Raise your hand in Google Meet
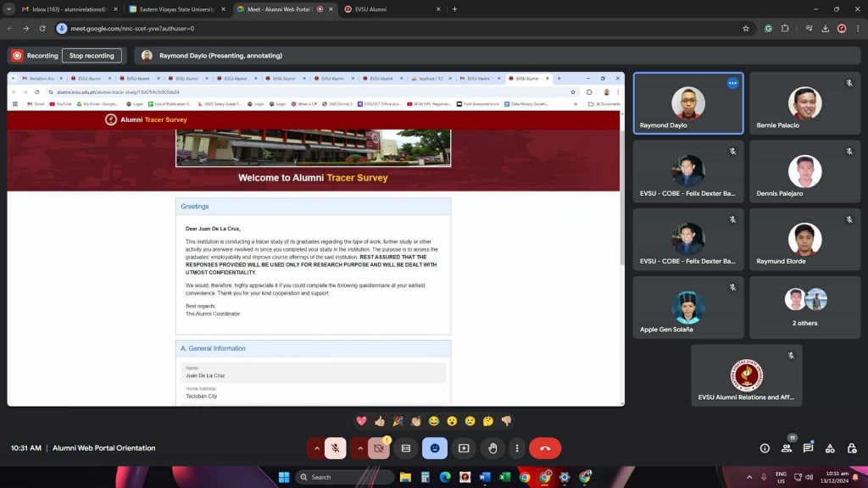The width and height of the screenshot is (868, 488). (492, 448)
